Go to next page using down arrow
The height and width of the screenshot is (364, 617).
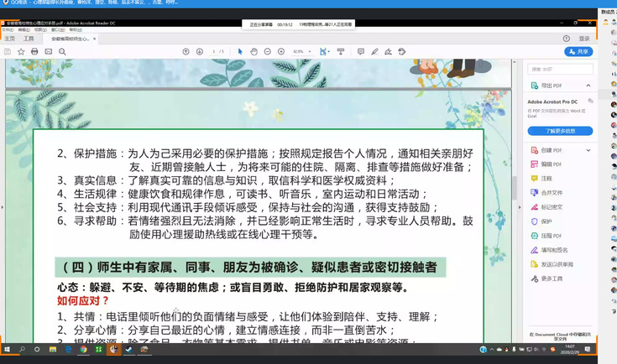198,52
